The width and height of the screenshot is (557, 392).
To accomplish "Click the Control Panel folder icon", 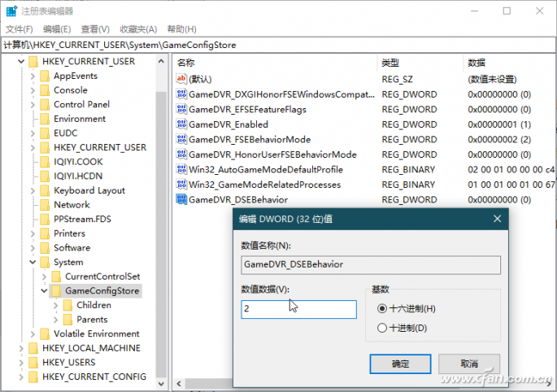I will click(x=45, y=104).
